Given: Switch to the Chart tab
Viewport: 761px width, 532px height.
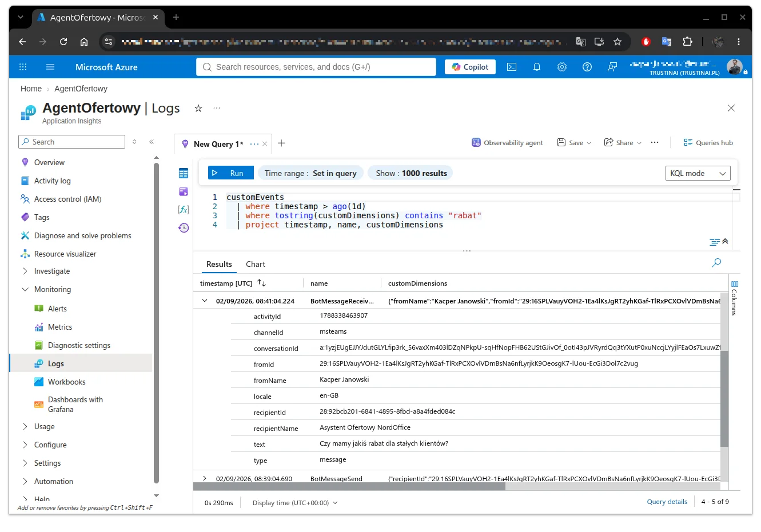Looking at the screenshot, I should point(256,264).
